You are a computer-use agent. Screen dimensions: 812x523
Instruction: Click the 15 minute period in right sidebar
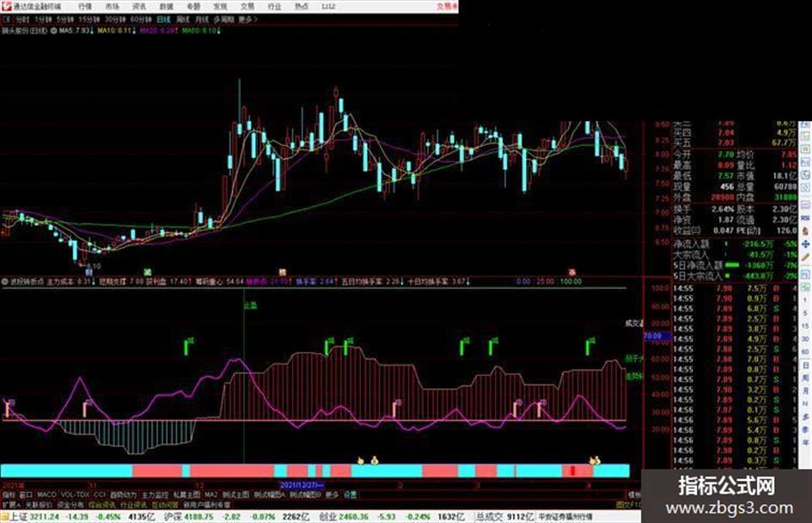(x=805, y=326)
